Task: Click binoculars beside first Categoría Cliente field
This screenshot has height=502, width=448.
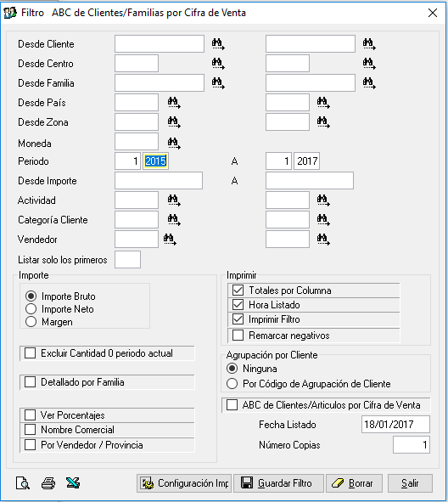Action: tap(174, 220)
